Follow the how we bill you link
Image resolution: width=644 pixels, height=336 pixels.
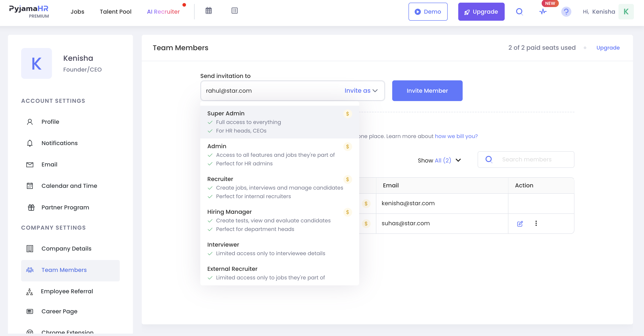[x=456, y=136]
